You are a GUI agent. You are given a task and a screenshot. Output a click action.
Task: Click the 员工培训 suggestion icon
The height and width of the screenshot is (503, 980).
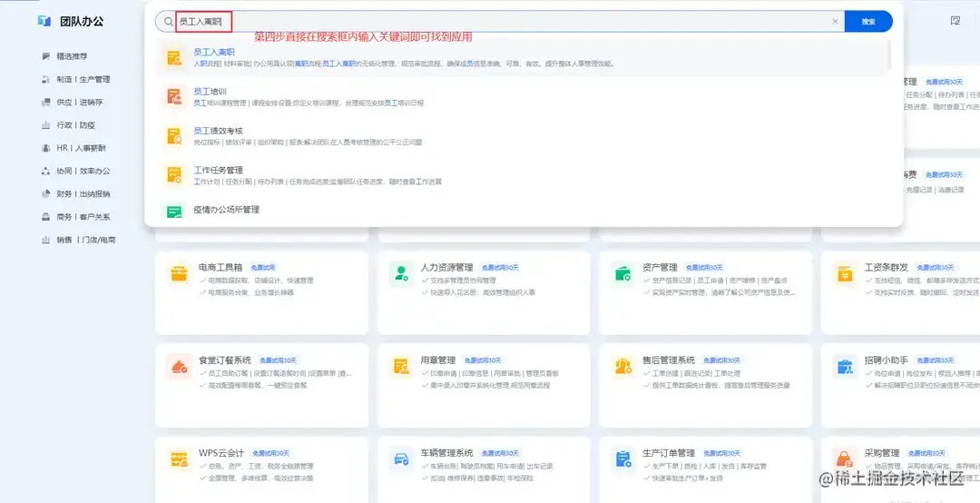coord(174,97)
